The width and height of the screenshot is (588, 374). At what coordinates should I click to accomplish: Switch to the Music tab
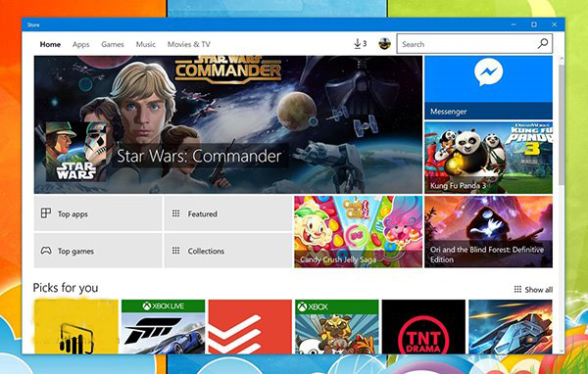145,44
